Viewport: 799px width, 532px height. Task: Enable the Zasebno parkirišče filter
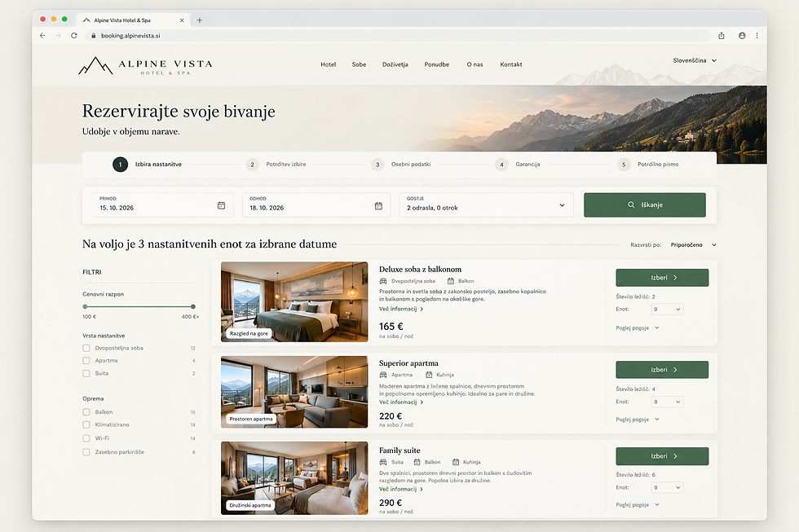tap(86, 452)
